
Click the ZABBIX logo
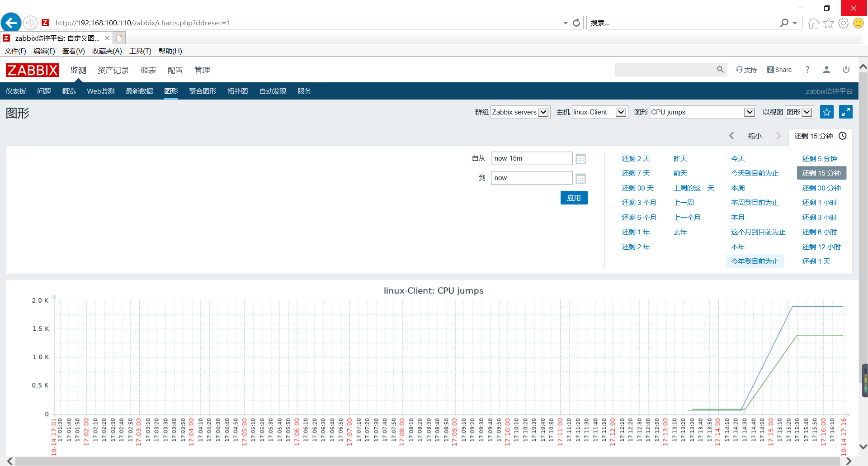coord(33,70)
